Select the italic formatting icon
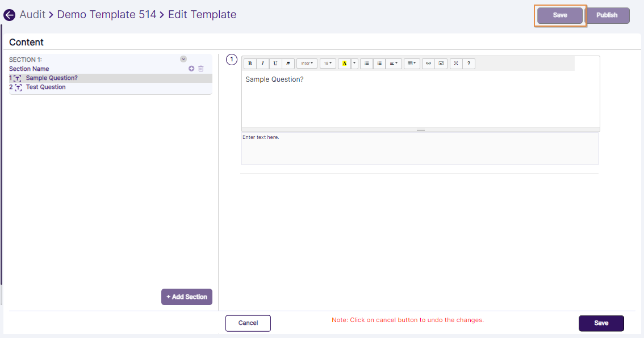The image size is (644, 338). click(x=262, y=63)
